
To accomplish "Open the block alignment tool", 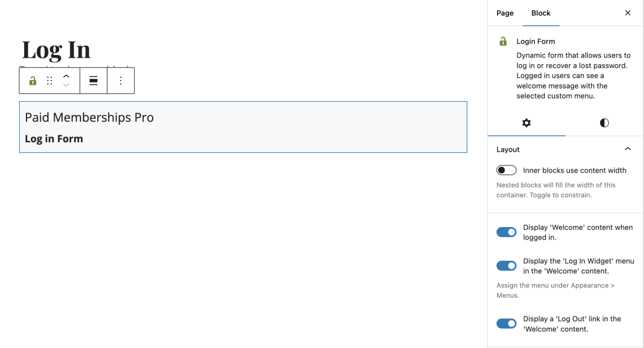I will pos(93,80).
